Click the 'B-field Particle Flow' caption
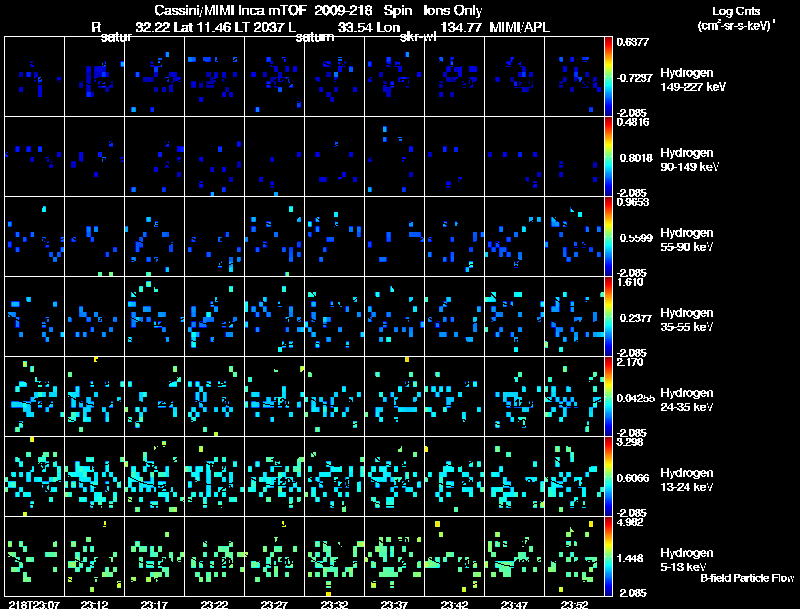The width and height of the screenshot is (800, 609). pos(747,578)
